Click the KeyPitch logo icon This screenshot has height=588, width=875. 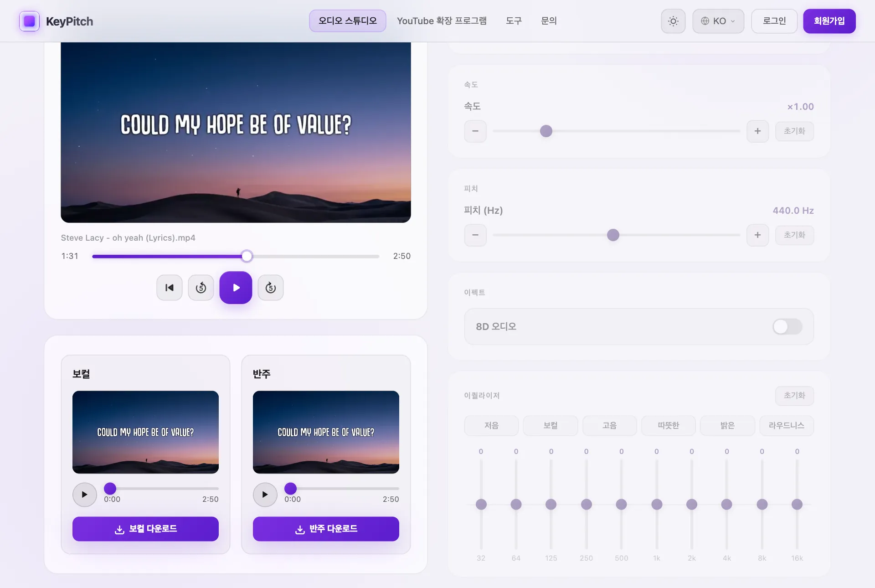pyautogui.click(x=29, y=21)
